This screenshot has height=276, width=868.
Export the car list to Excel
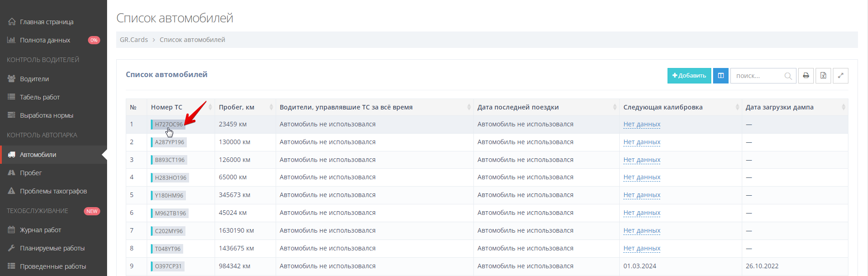pyautogui.click(x=823, y=76)
